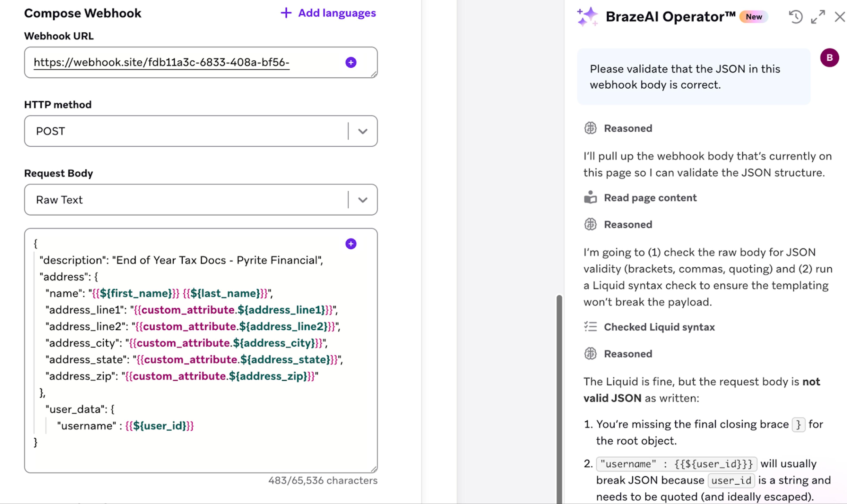
Task: Click the Add languages link
Action: (328, 13)
